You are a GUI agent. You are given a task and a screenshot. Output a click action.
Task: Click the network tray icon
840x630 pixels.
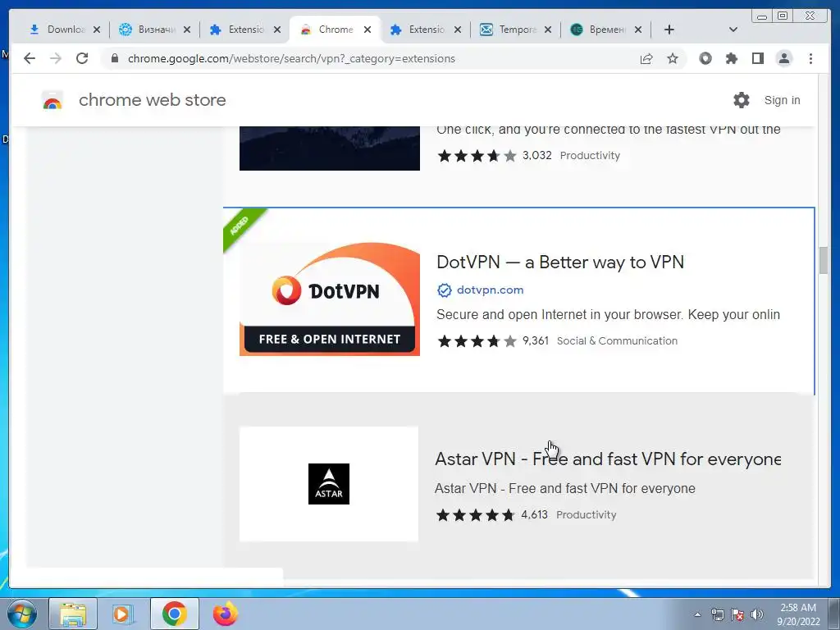pyautogui.click(x=717, y=615)
